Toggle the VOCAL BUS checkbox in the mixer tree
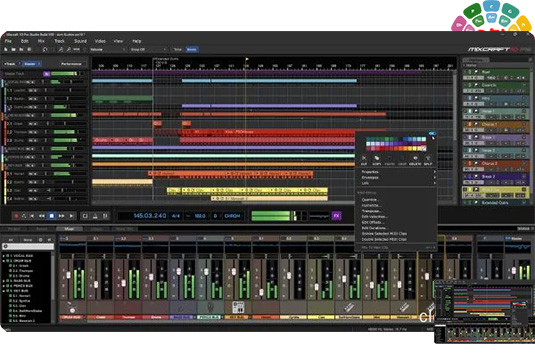The image size is (535, 363). point(8,256)
